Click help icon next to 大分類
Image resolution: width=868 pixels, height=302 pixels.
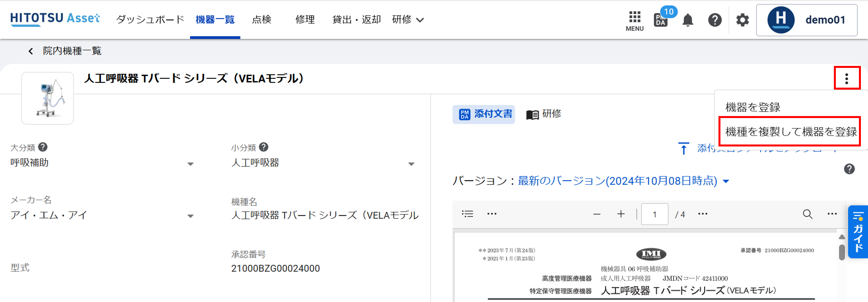pos(43,147)
